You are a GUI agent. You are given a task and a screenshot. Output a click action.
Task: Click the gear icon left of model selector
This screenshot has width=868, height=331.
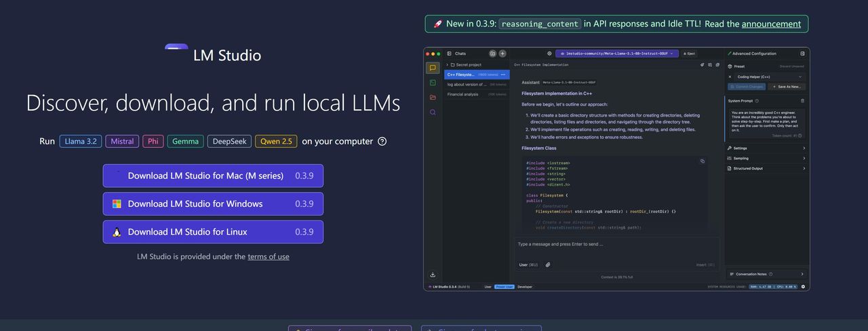pos(549,54)
